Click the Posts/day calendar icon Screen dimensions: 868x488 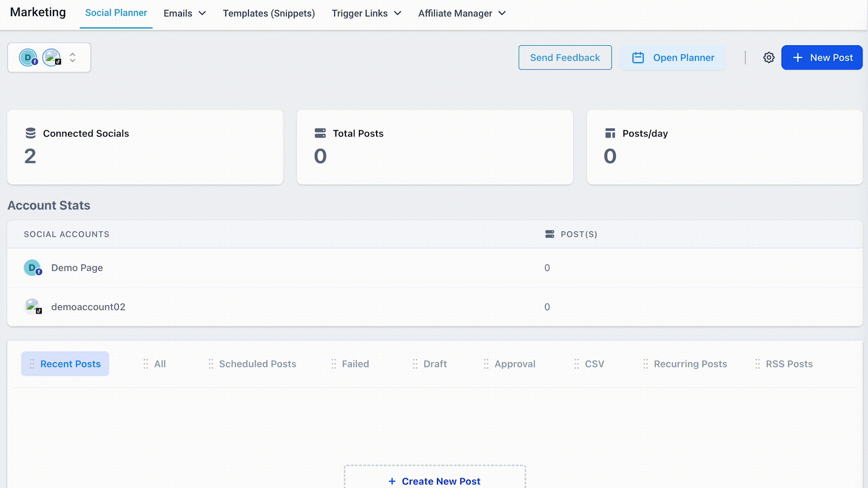tap(610, 133)
